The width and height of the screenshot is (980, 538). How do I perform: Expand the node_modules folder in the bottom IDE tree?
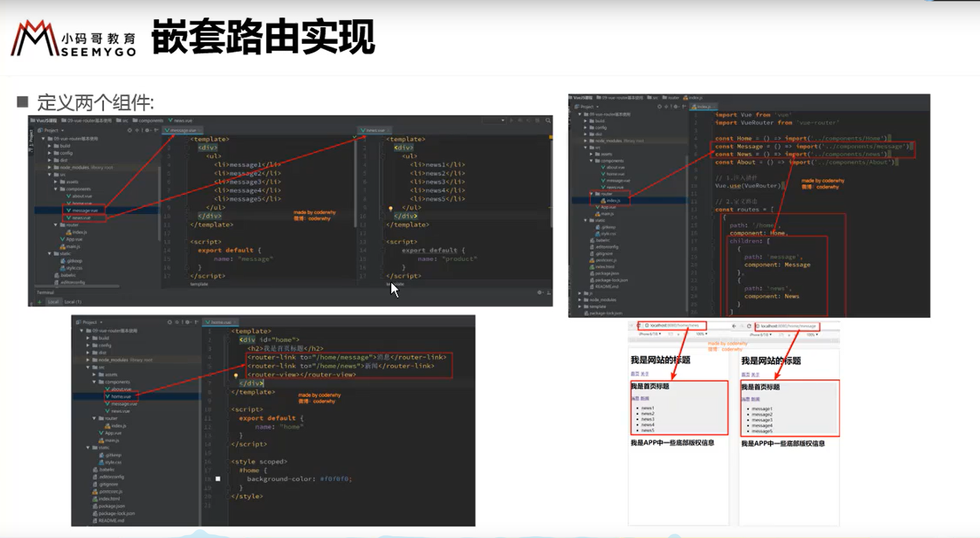point(88,360)
